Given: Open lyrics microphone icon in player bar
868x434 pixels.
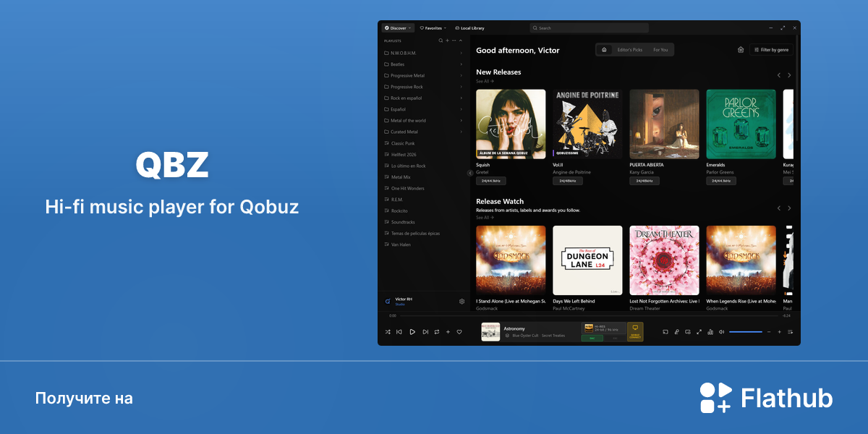Looking at the screenshot, I should 677,332.
